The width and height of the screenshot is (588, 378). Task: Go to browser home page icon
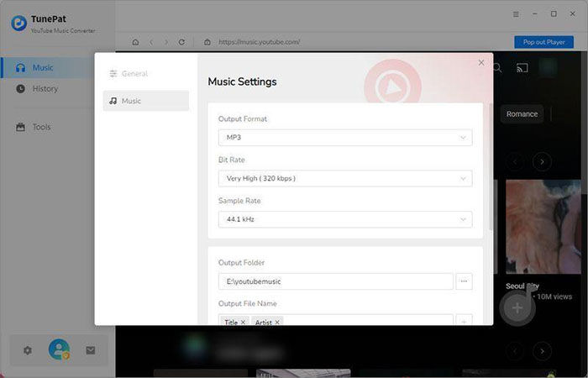(x=135, y=42)
